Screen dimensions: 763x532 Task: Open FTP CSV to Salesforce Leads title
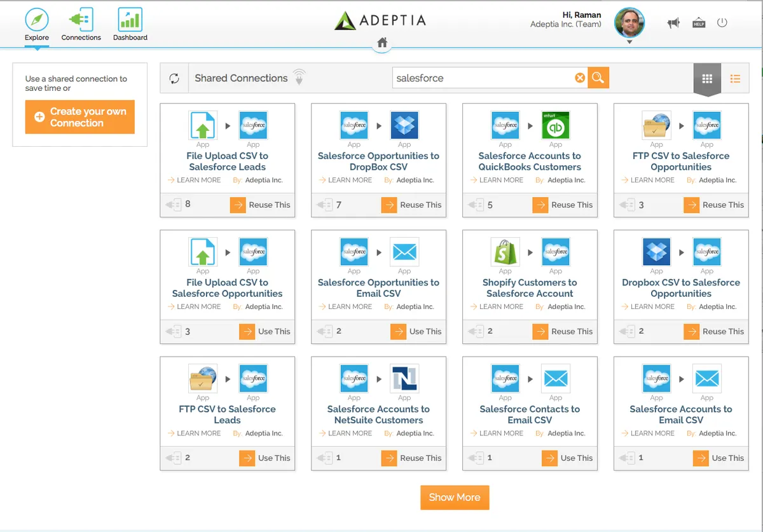click(x=227, y=414)
